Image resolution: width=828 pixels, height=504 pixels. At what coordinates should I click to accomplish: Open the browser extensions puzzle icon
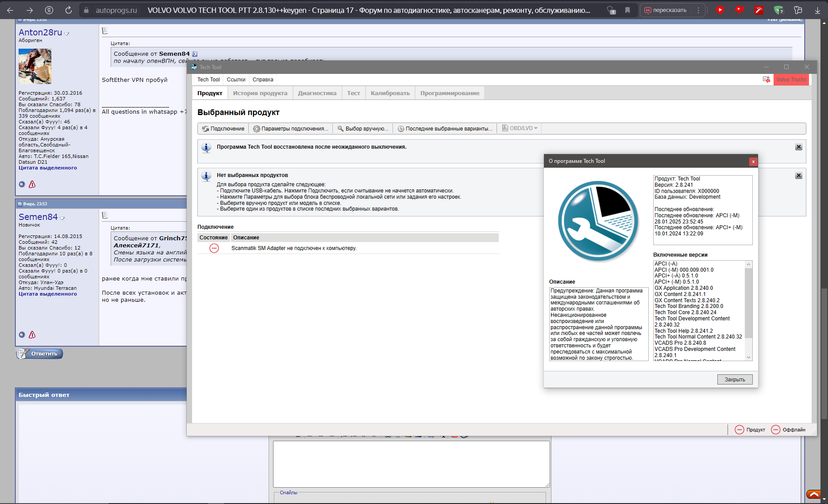tap(798, 10)
